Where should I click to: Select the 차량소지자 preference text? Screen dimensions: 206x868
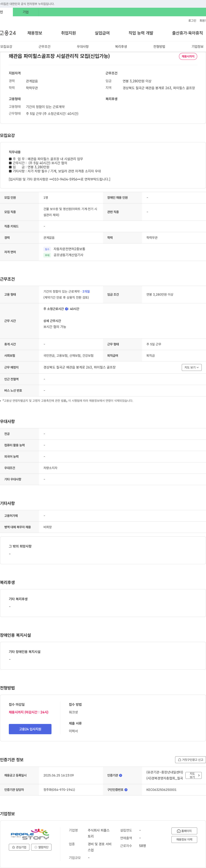point(50,468)
